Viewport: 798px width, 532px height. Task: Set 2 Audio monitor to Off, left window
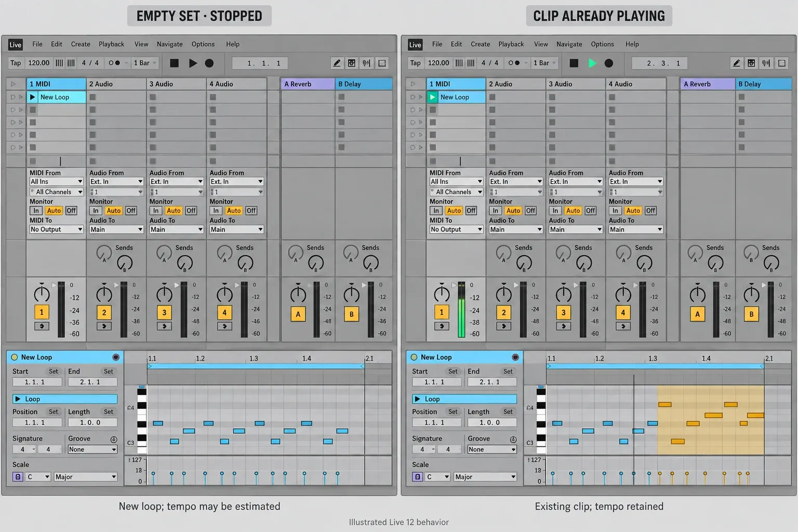click(131, 210)
